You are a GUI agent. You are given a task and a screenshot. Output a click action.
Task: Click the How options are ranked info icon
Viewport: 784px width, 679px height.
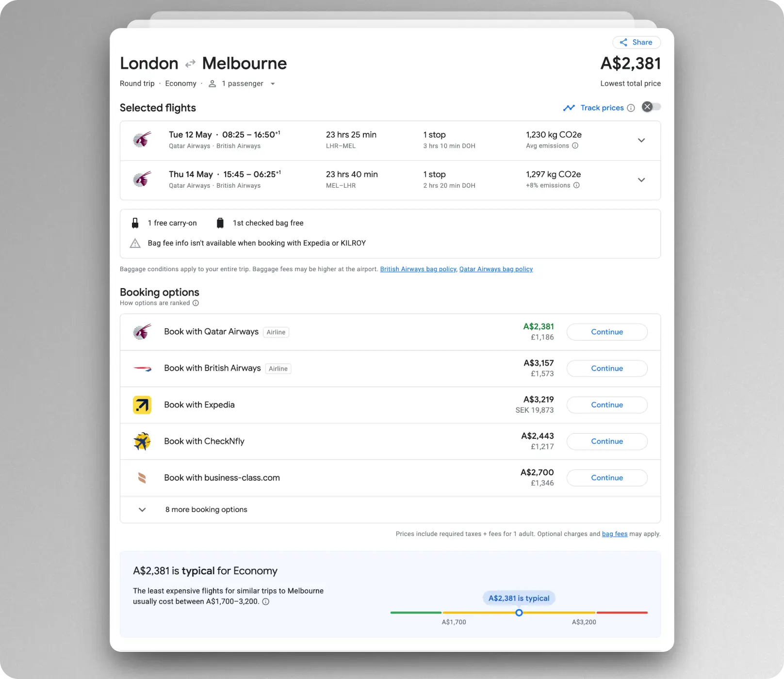click(196, 303)
